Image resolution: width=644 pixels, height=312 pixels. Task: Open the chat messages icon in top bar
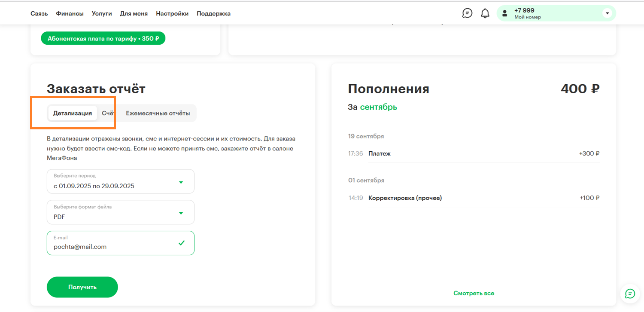(x=467, y=13)
